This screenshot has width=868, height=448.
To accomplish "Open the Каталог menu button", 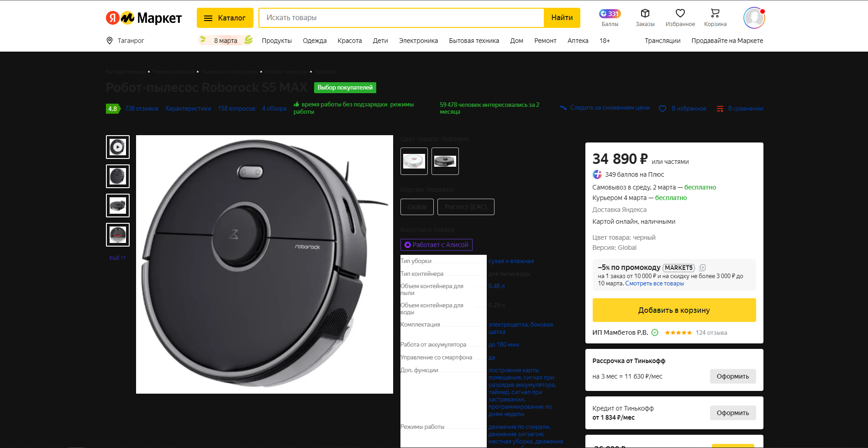I will pyautogui.click(x=225, y=18).
